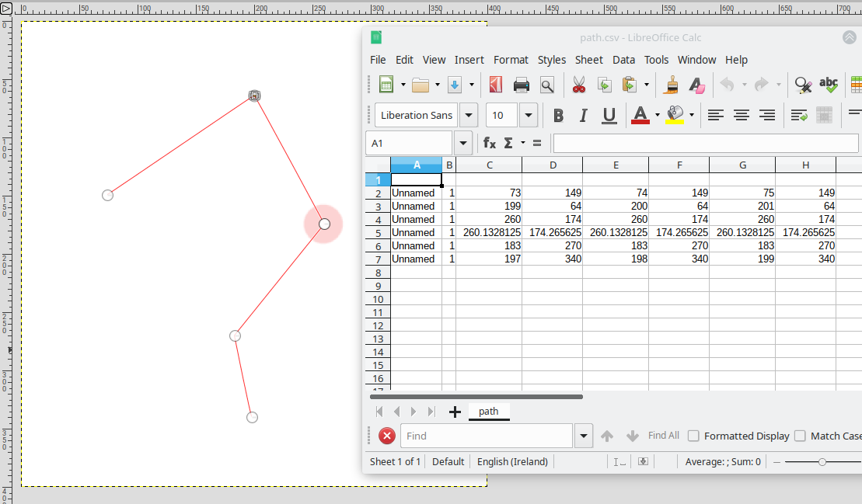The image size is (862, 504).
Task: Click the Copy icon
Action: click(604, 85)
